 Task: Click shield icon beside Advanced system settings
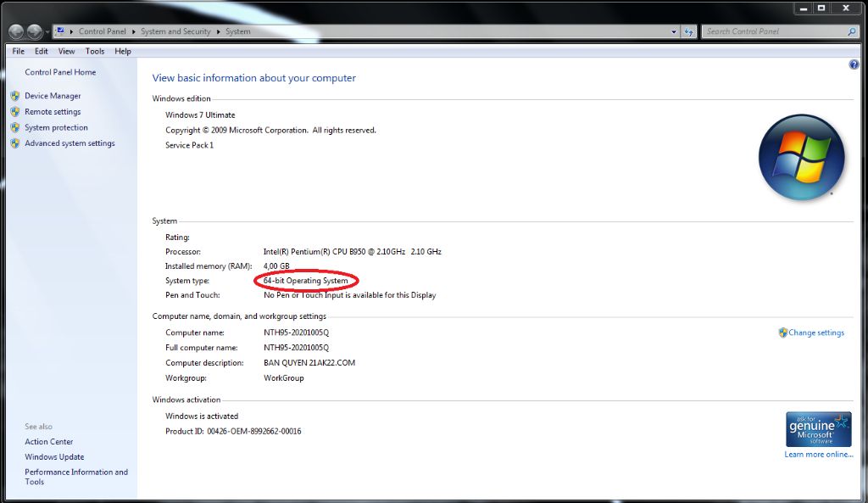click(15, 143)
